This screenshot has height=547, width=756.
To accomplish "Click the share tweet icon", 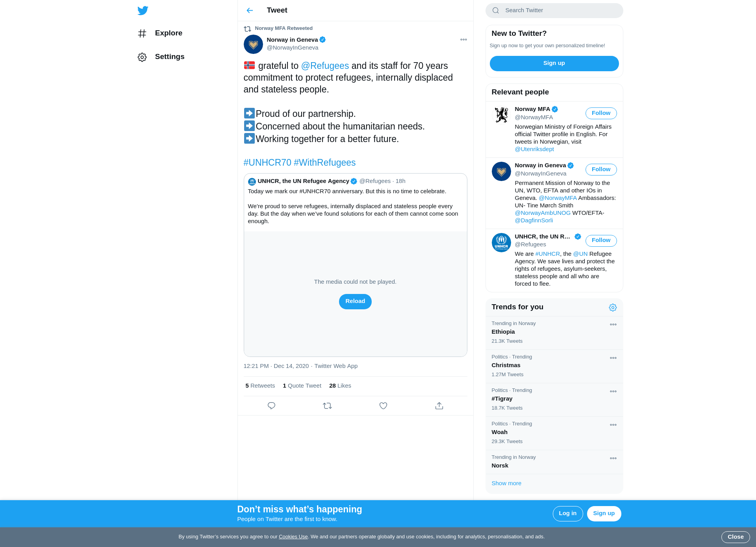I will coord(439,406).
